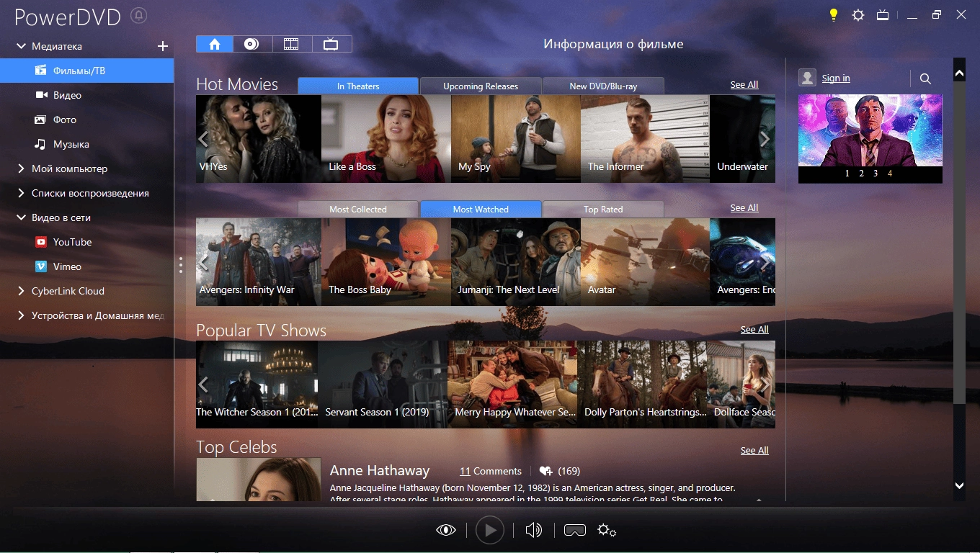Viewport: 980px width, 553px height.
Task: Click See All for Hot Movies
Action: click(x=744, y=84)
